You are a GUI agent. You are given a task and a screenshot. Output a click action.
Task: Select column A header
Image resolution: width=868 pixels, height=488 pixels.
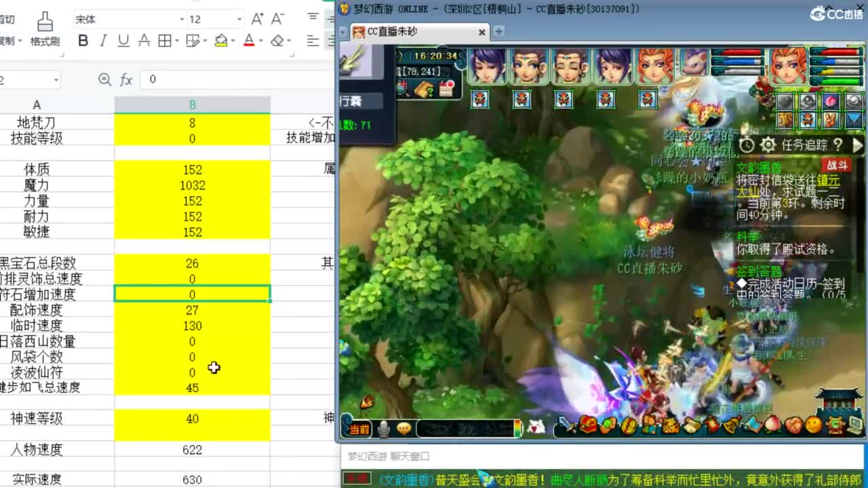coord(37,105)
